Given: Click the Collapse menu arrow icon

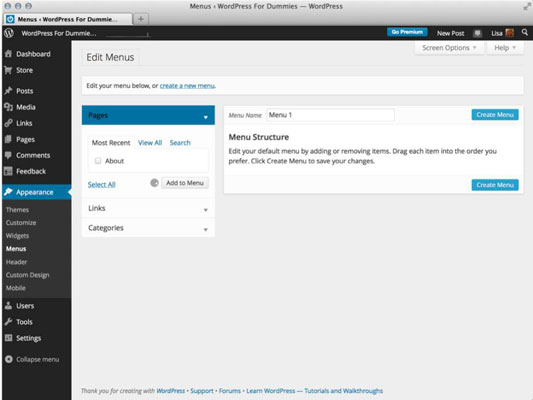Looking at the screenshot, I should point(9,359).
